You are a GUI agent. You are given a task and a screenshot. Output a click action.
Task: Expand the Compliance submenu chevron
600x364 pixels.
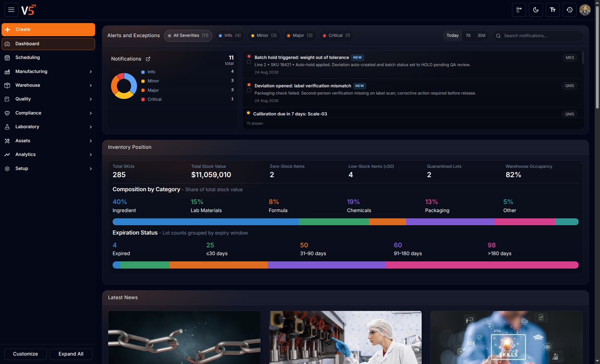click(91, 113)
